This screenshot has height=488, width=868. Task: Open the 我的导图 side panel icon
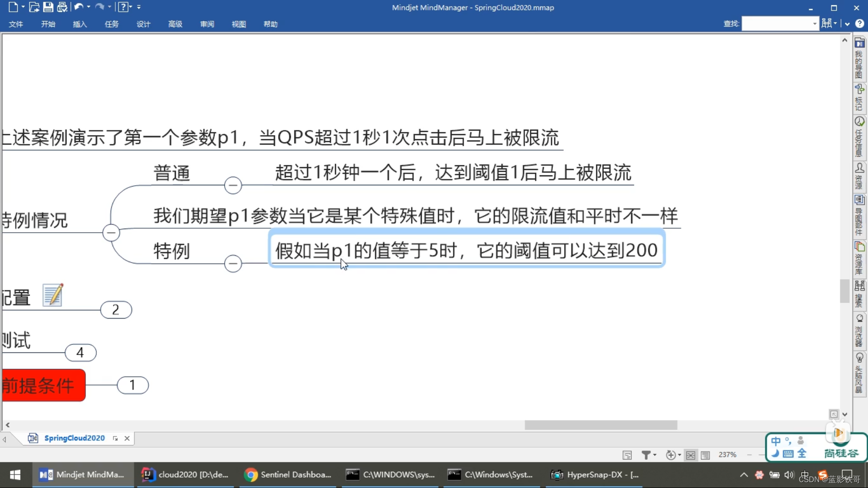[859, 43]
